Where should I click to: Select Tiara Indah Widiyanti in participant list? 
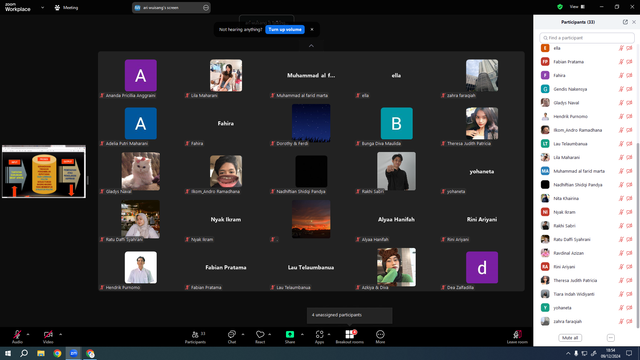click(x=587, y=294)
